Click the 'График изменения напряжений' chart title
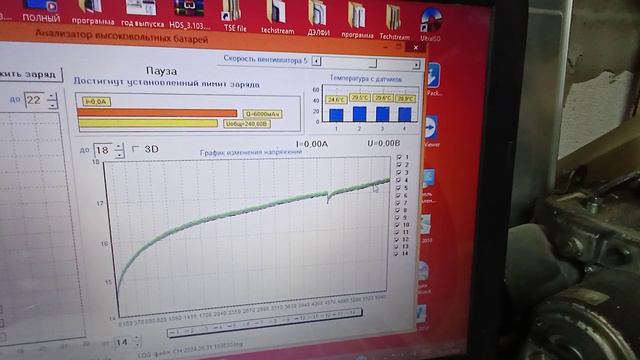The height and width of the screenshot is (360, 640). click(x=251, y=152)
